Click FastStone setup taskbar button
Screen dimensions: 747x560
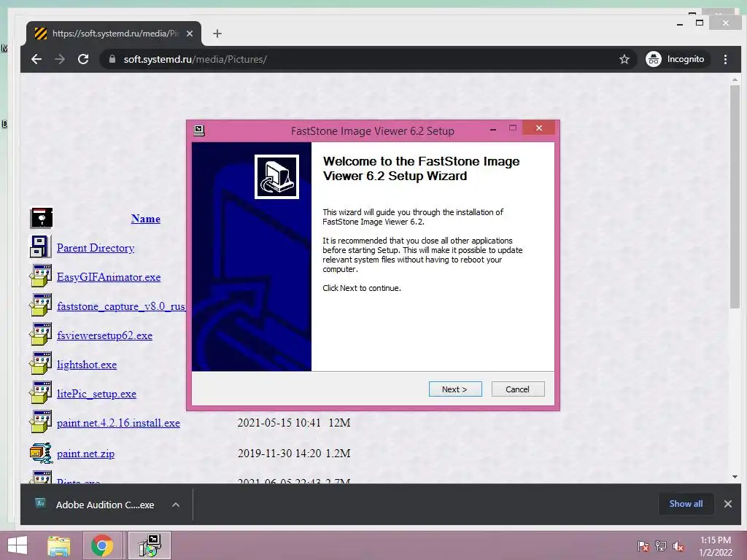pos(150,545)
